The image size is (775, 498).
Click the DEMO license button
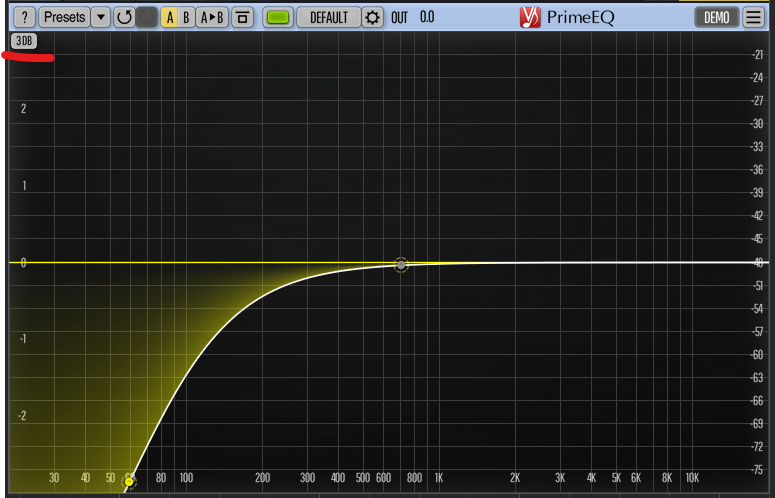[717, 17]
